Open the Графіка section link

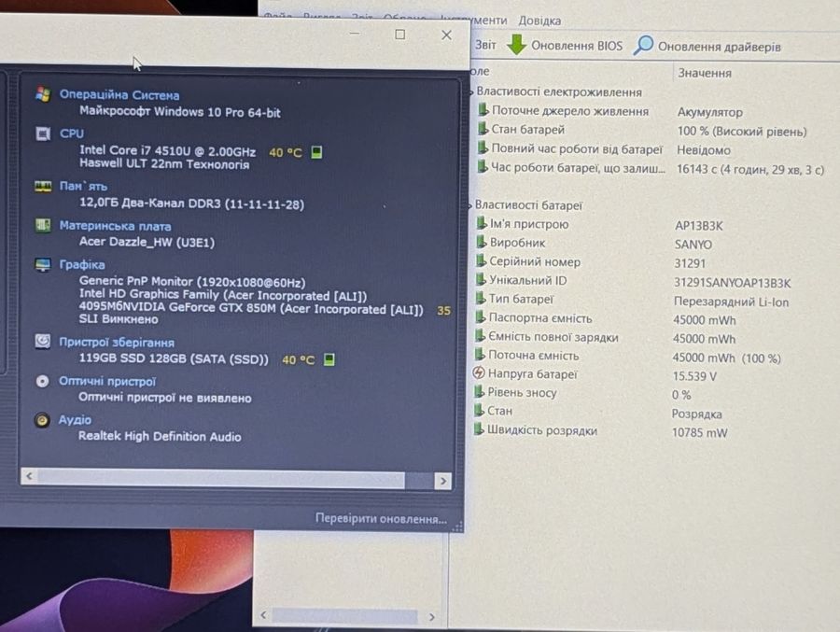82,264
